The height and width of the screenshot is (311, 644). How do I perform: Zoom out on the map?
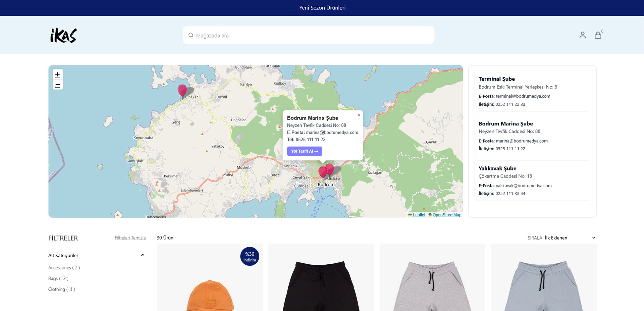tap(58, 85)
